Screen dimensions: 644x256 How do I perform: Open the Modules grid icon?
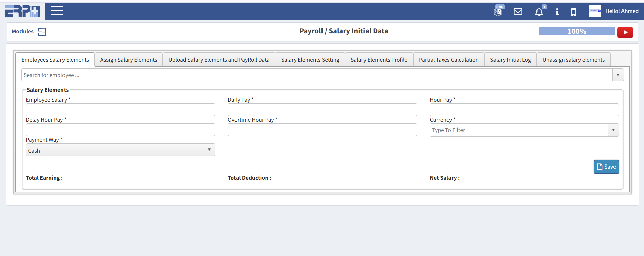click(42, 32)
